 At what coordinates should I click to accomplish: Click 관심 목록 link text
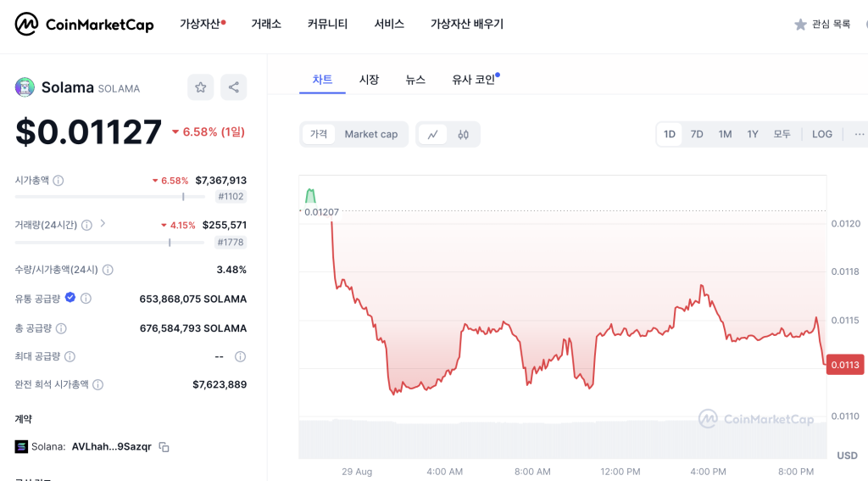point(831,24)
